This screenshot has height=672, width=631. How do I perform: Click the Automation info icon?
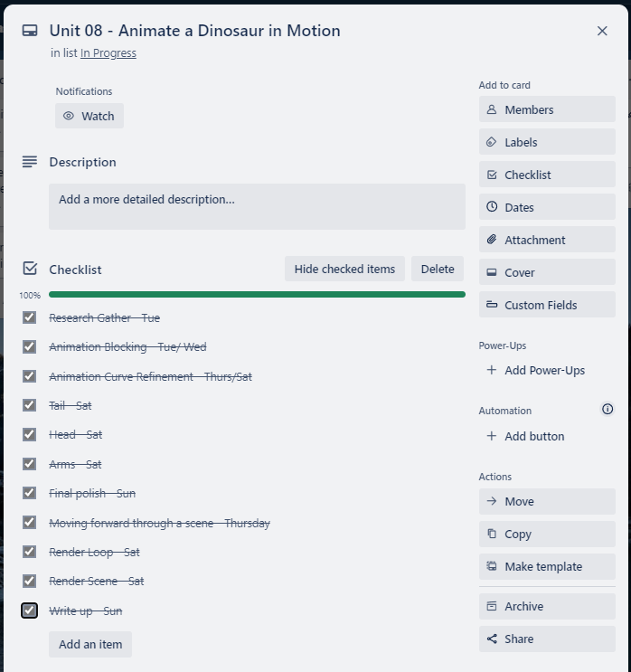607,410
